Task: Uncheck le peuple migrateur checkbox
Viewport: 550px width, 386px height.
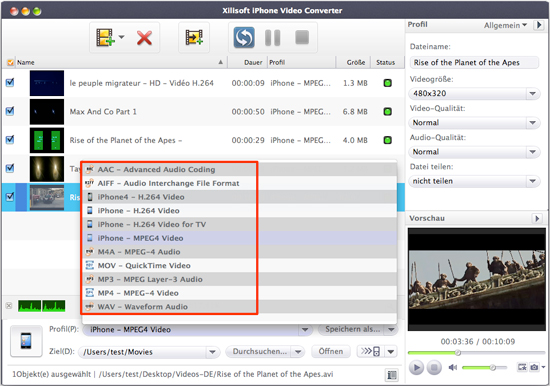Action: [x=10, y=83]
